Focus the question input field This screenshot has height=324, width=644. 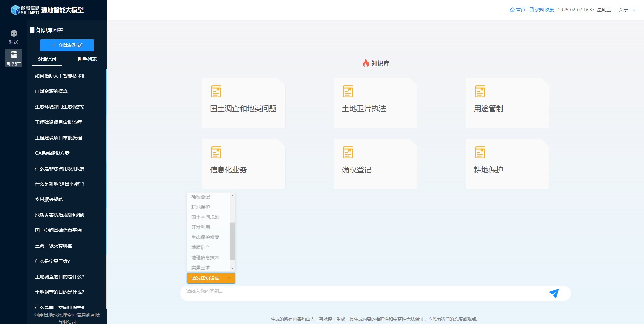click(362, 292)
